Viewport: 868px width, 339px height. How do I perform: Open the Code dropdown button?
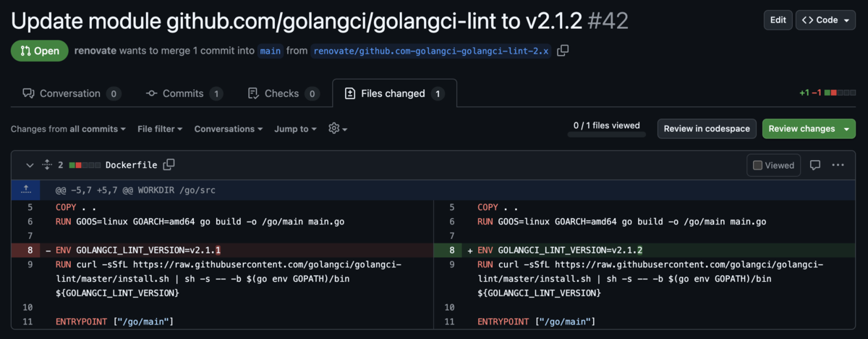coord(825,20)
